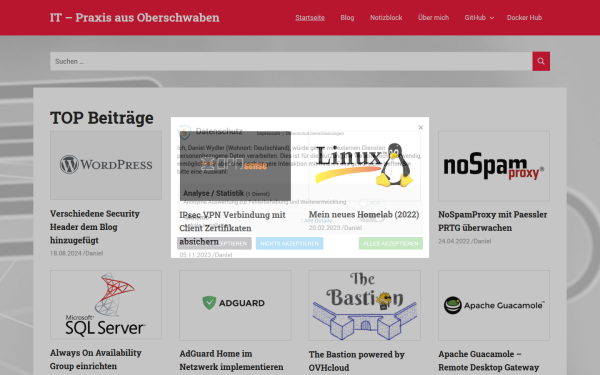Open the Über mich menu item

[x=433, y=18]
